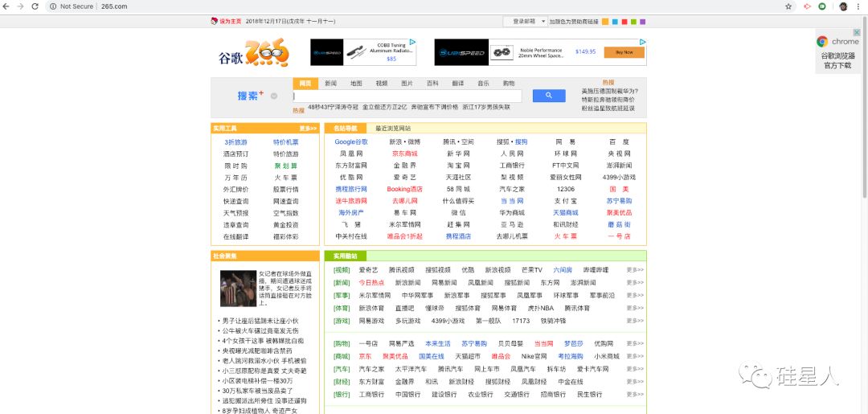This screenshot has width=868, height=414.
Task: Expand 更多>> for the 购物 row
Action: click(x=635, y=344)
